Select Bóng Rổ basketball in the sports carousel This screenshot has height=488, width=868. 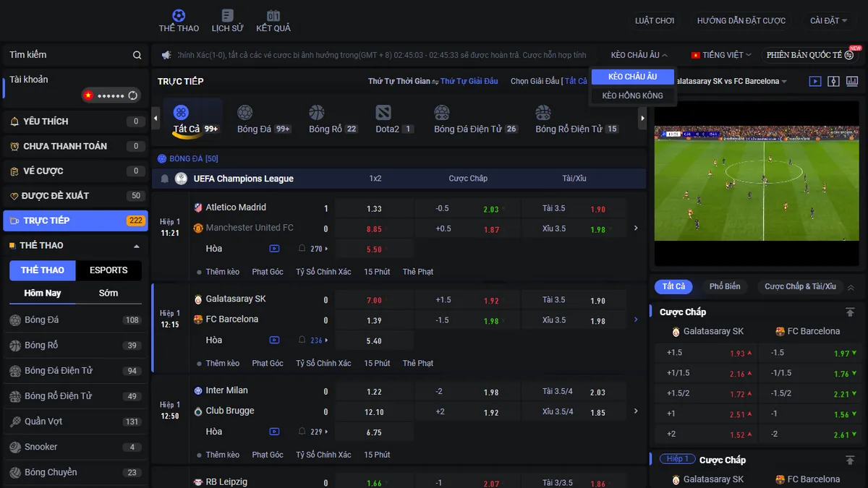click(x=333, y=120)
